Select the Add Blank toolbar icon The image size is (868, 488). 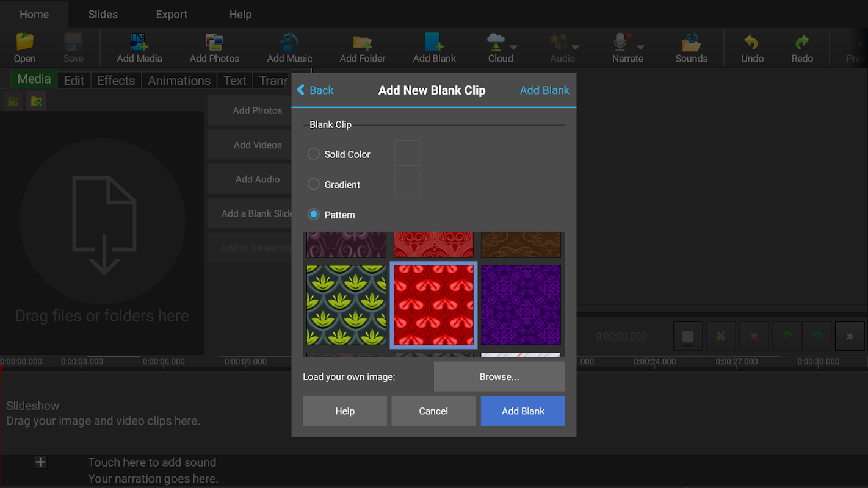[434, 43]
